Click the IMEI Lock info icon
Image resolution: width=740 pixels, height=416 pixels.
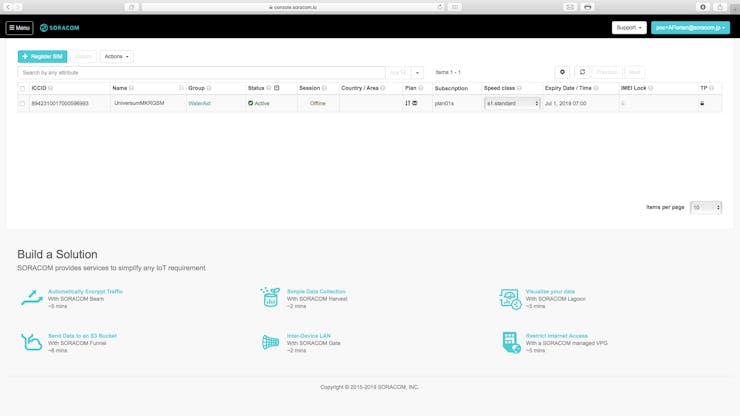pos(651,88)
